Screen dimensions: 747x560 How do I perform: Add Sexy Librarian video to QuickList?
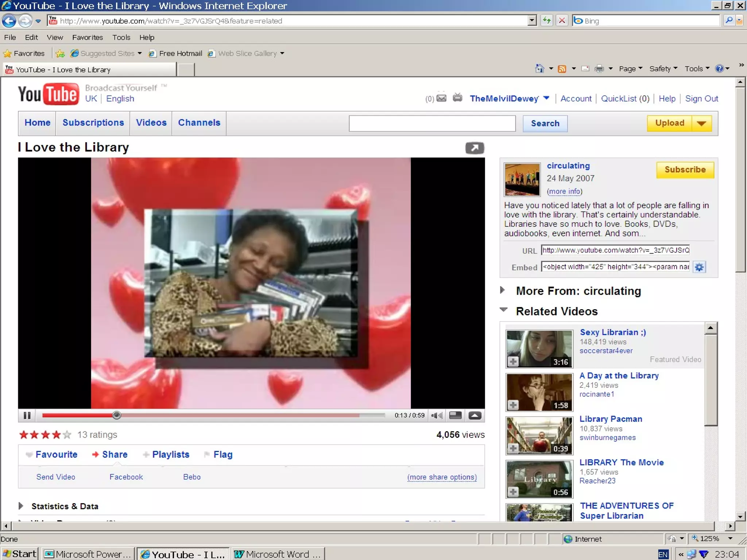coord(513,361)
